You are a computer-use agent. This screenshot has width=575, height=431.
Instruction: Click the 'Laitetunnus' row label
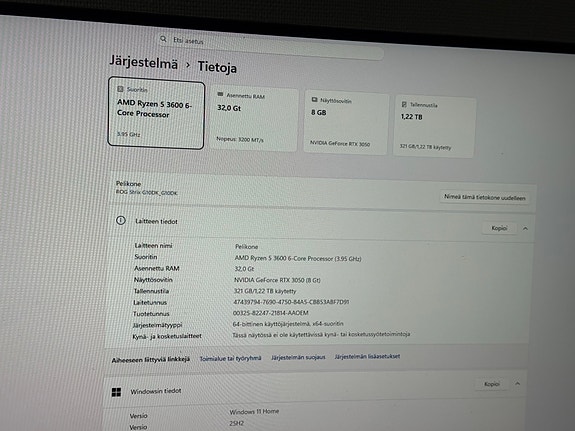click(x=150, y=302)
